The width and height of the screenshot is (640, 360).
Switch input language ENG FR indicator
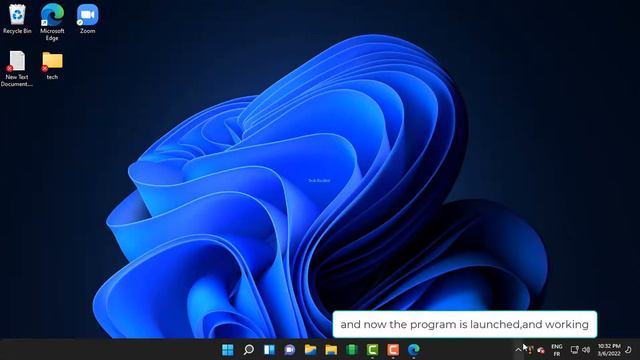pyautogui.click(x=557, y=350)
